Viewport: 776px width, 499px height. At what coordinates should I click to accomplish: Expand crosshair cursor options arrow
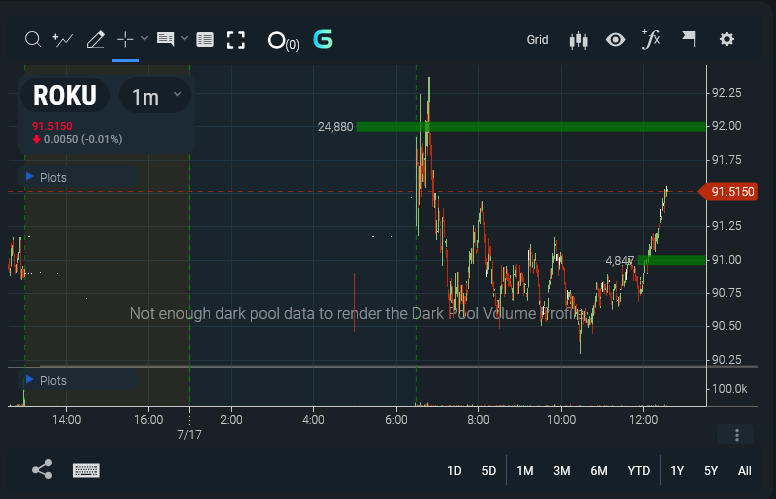pos(145,38)
